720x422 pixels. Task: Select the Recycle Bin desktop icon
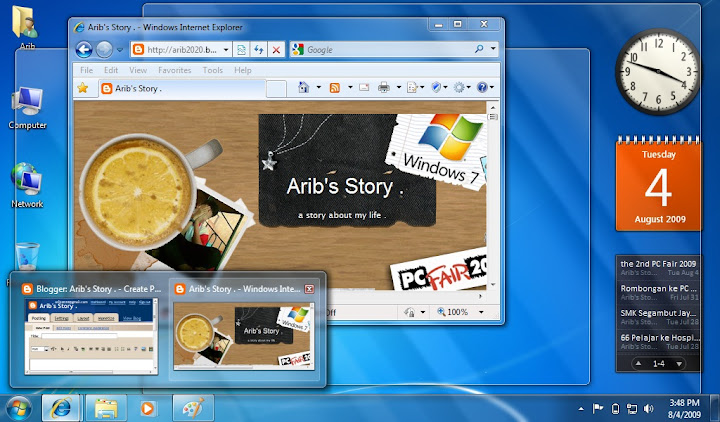pos(27,257)
